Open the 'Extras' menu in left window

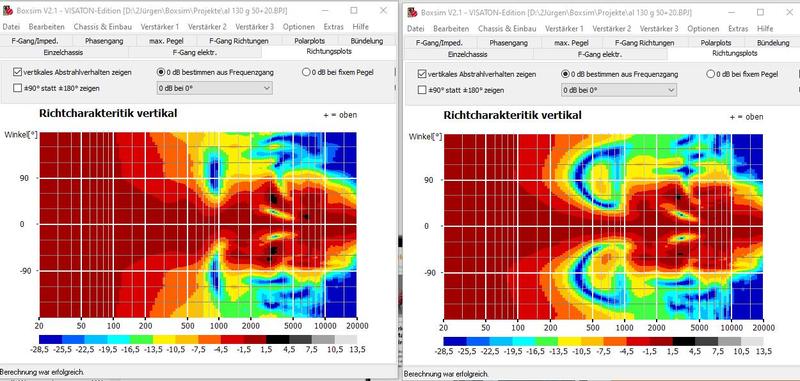click(x=333, y=27)
